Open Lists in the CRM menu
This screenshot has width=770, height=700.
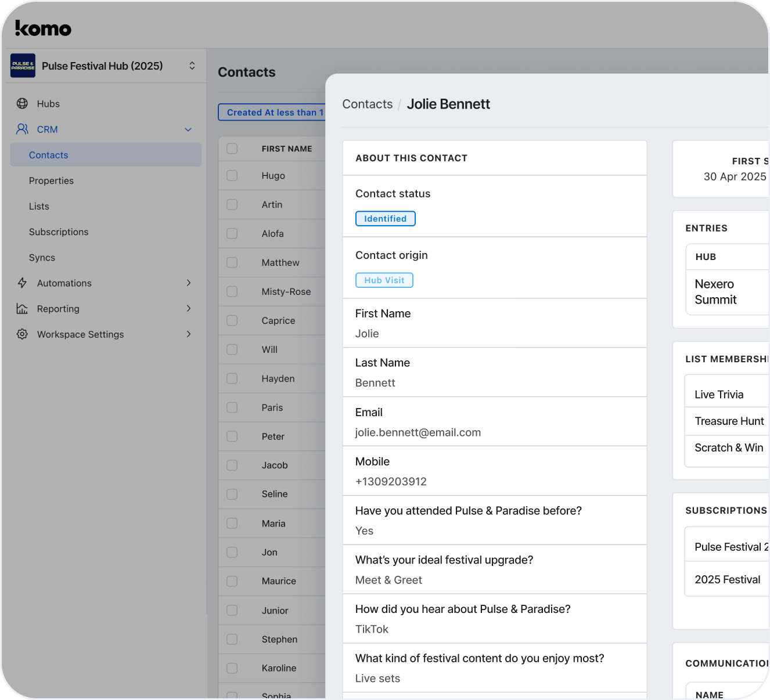click(x=39, y=206)
